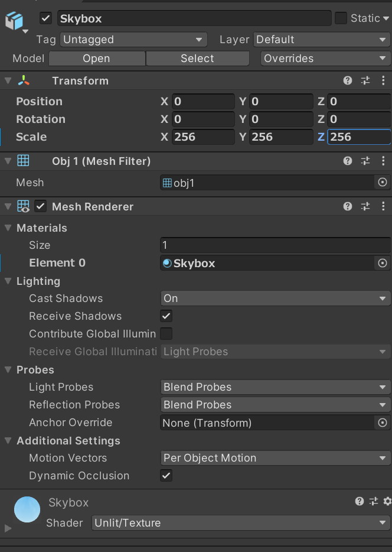Open the Tag dropdown
Viewport: 392px width, 552px height.
[x=133, y=39]
